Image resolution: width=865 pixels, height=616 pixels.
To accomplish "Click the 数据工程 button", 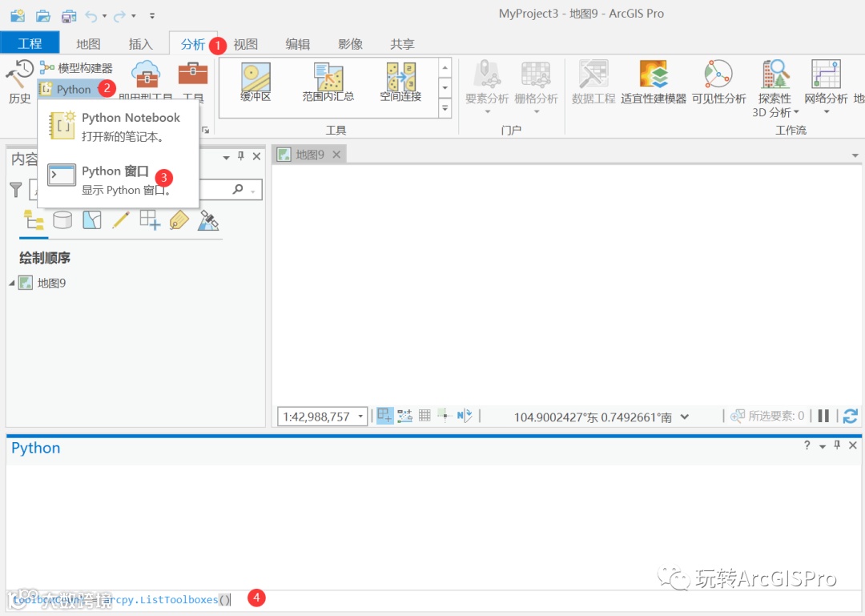I will click(x=593, y=82).
